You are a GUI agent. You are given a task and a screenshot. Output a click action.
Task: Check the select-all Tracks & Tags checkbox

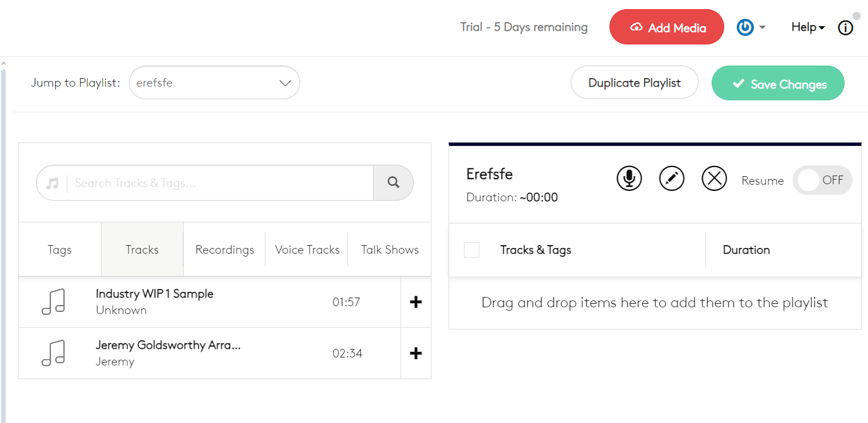(471, 250)
